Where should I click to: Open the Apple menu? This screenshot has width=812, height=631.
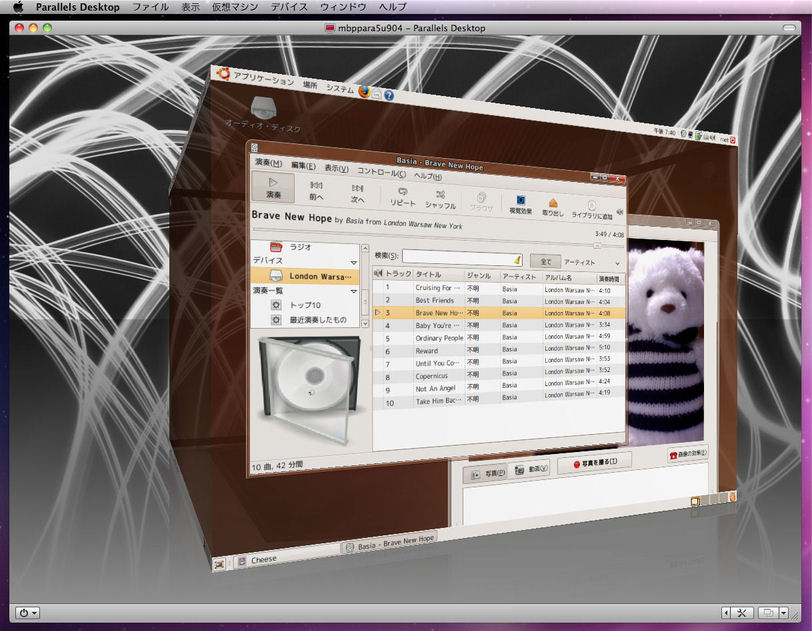coord(18,7)
